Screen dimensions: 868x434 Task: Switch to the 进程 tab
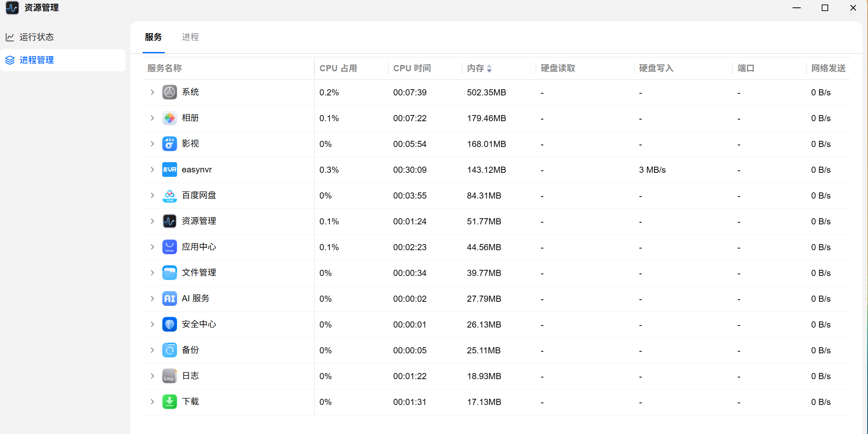190,37
